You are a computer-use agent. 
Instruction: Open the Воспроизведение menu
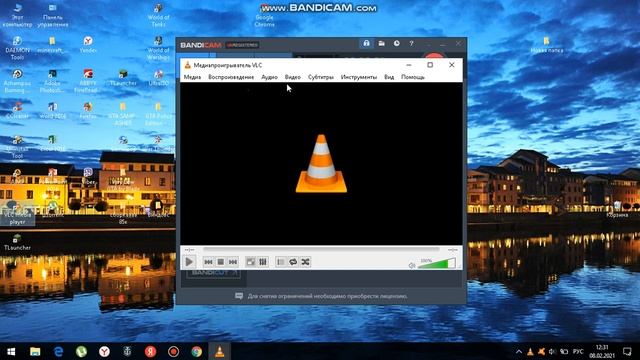(231, 77)
